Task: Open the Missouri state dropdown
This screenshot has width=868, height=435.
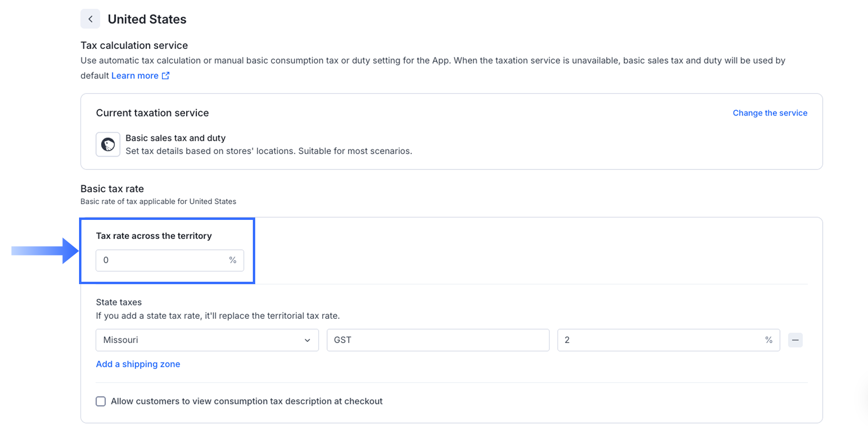Action: point(207,340)
